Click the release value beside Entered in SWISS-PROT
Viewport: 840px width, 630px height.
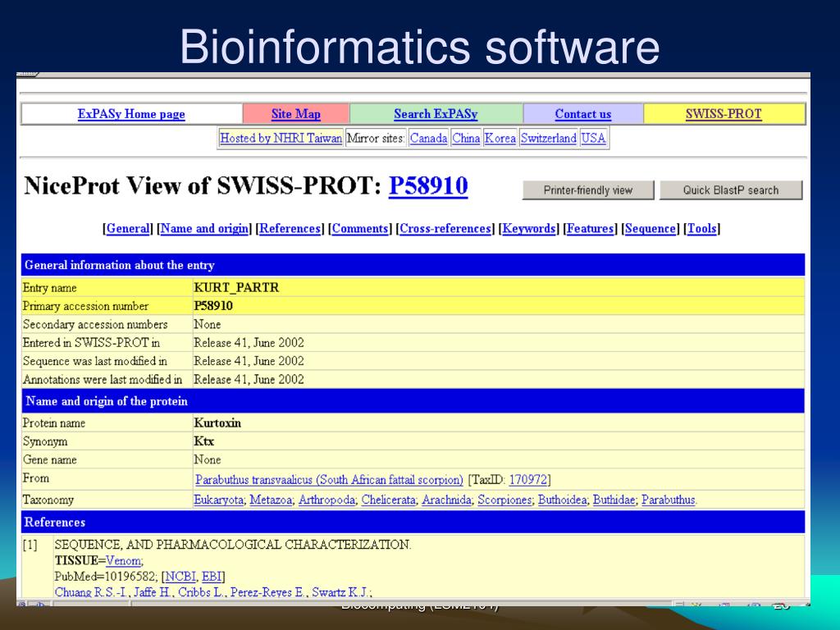tap(249, 343)
